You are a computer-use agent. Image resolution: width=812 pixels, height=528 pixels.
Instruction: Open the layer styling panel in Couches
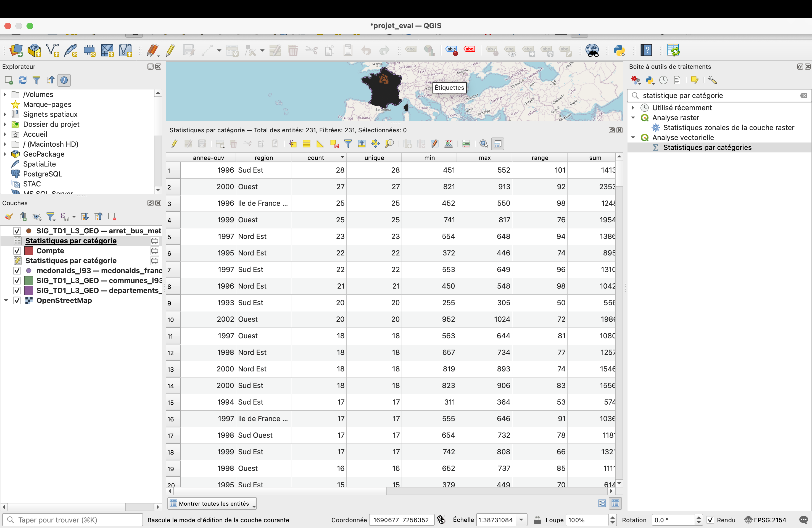9,217
